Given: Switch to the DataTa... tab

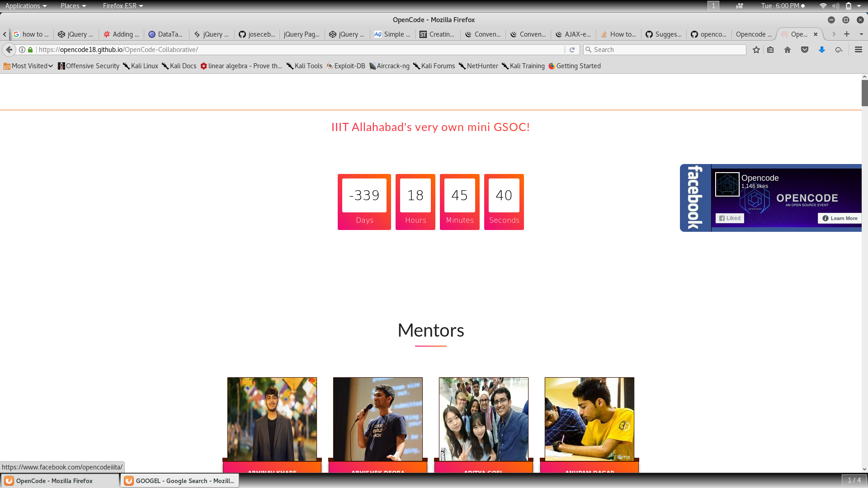Looking at the screenshot, I should (x=166, y=34).
